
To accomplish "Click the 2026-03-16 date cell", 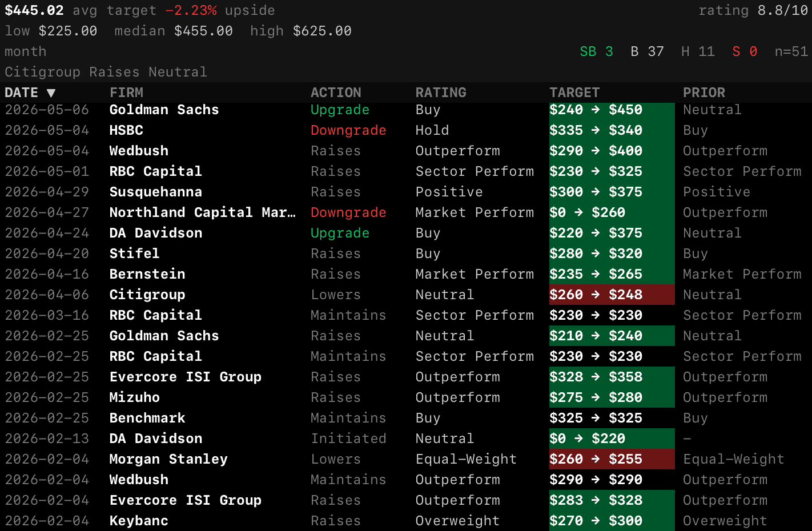I will click(47, 315).
